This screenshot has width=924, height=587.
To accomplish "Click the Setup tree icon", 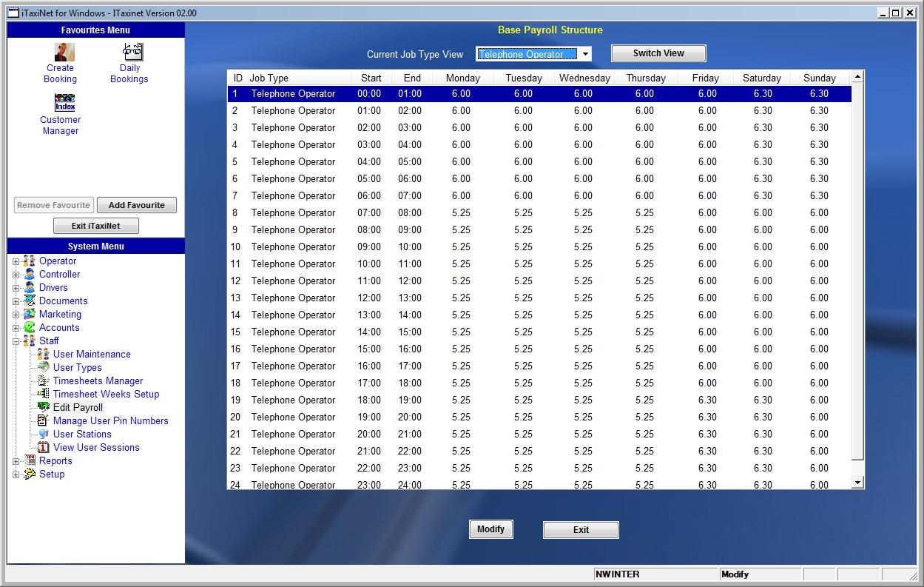I will pyautogui.click(x=29, y=474).
